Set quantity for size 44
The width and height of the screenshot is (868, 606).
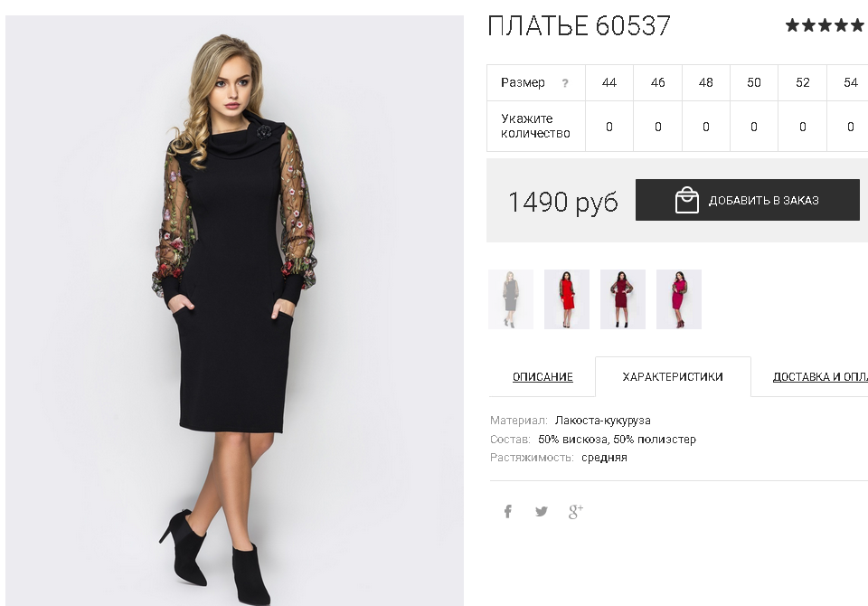tap(609, 127)
